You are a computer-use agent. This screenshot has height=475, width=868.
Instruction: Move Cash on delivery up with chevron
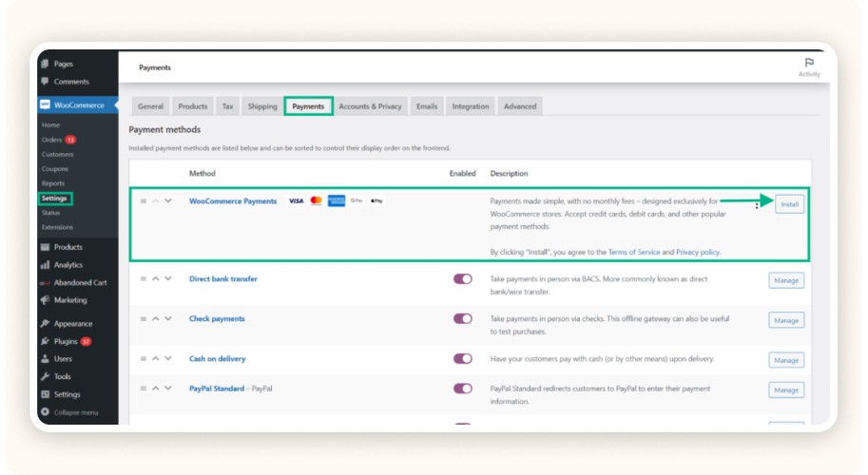156,358
